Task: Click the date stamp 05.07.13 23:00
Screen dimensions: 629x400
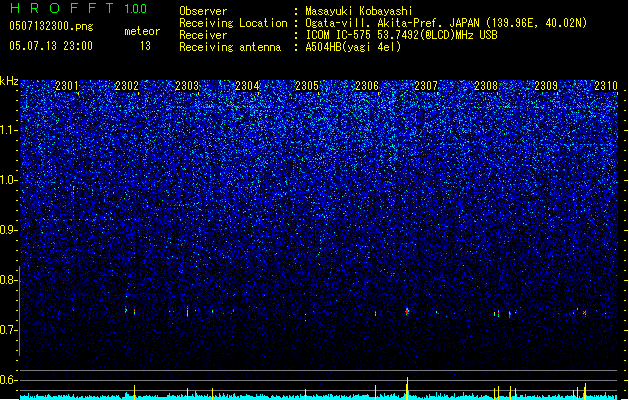Action: coord(51,45)
